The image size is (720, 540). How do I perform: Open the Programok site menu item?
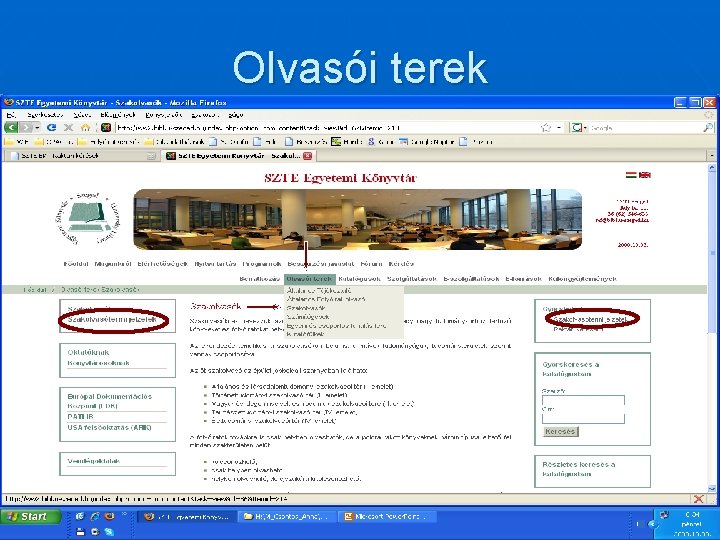coord(262,264)
